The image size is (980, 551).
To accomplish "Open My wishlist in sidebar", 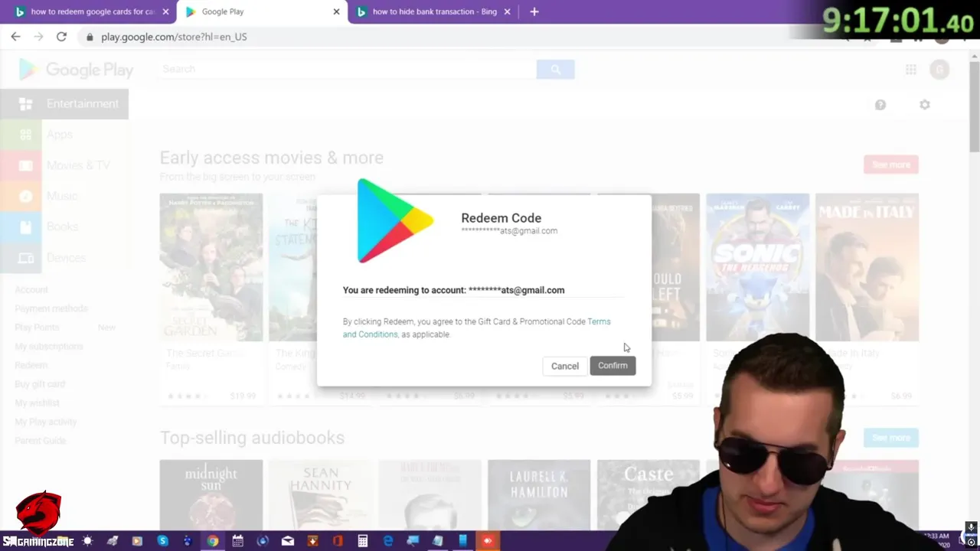I will 37,403.
